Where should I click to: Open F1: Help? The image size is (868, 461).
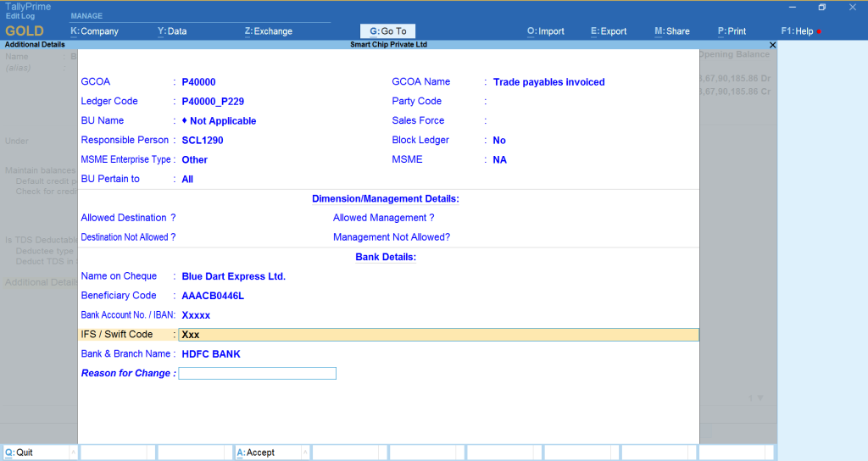pos(798,31)
